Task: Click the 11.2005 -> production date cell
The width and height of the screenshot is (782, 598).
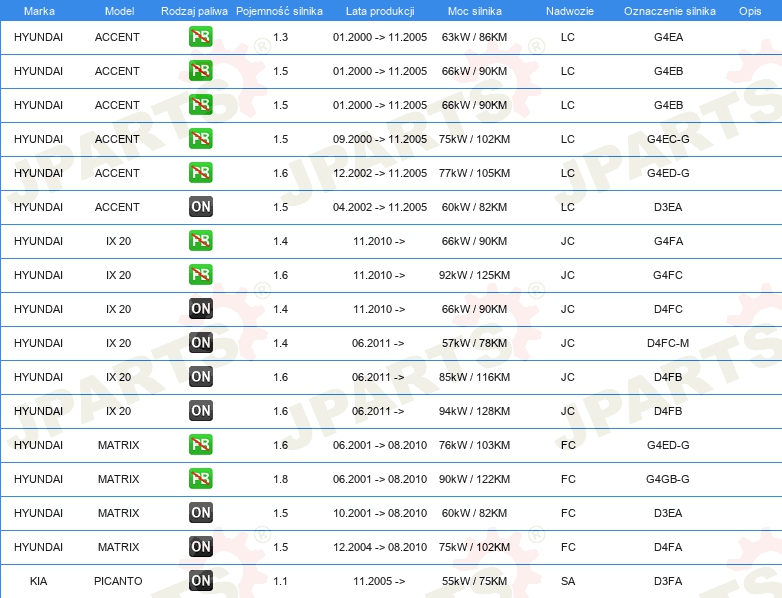Action: point(379,581)
